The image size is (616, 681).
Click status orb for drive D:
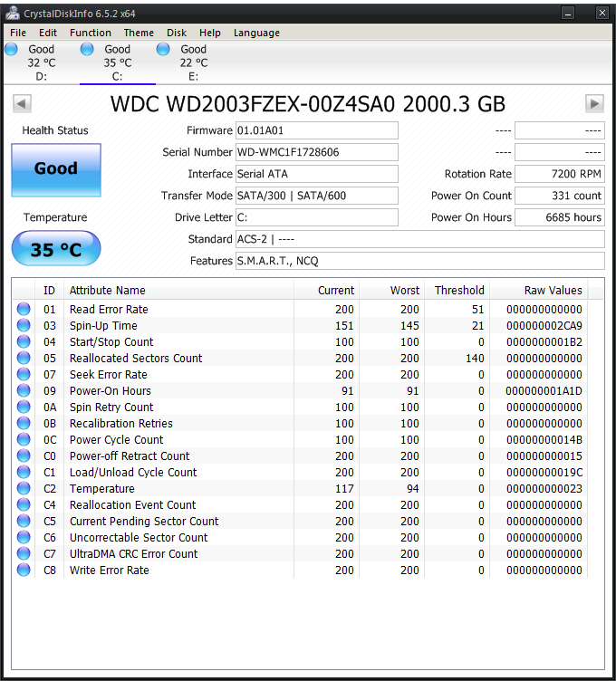click(11, 49)
